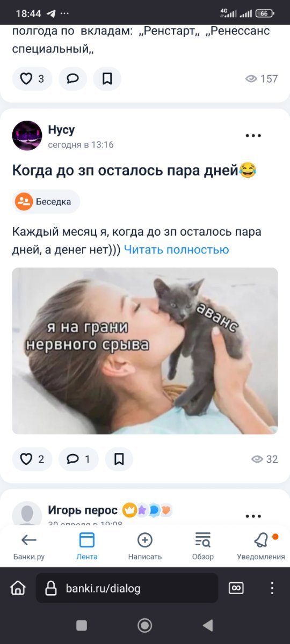Image resolution: width=290 pixels, height=644 pixels.
Task: Open comments on the Нусу post
Action: tap(78, 459)
